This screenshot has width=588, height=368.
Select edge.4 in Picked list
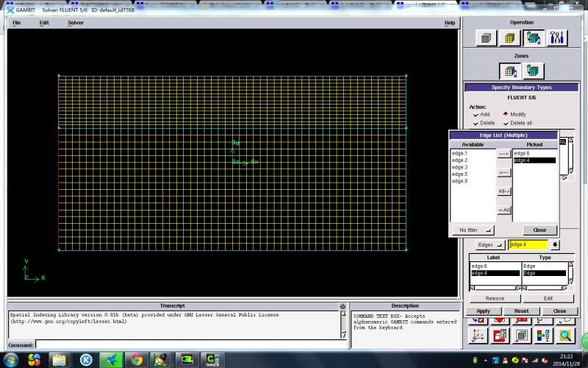(x=534, y=160)
